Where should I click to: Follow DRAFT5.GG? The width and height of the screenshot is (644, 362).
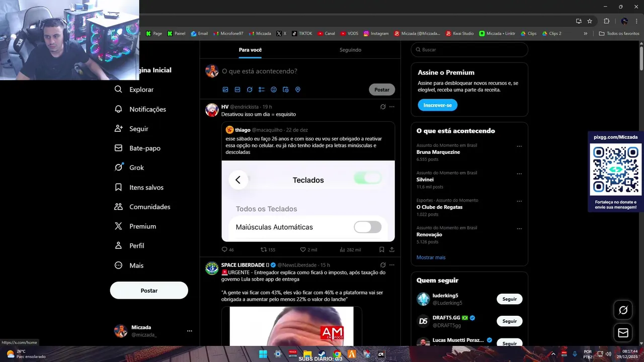click(510, 321)
